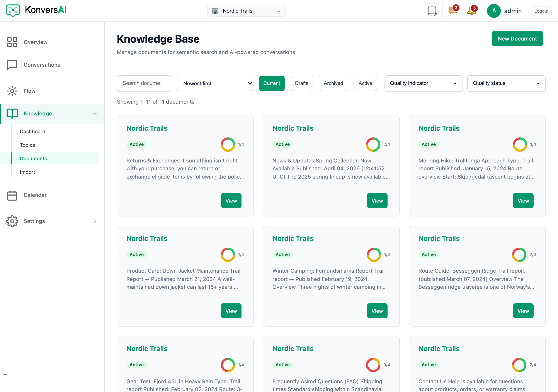Click quality ring of Returns & Exchanges card
Image resolution: width=558 pixels, height=392 pixels.
[228, 145]
